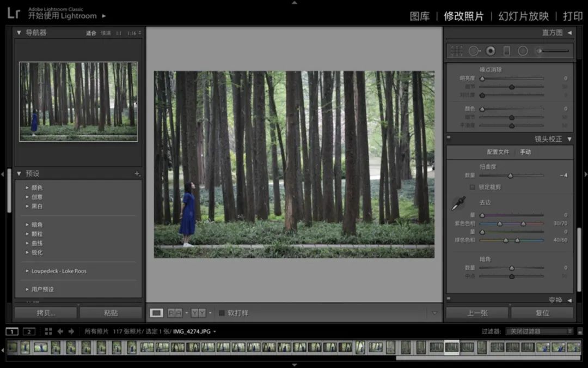
Task: Open Grid view from filmstrip bar
Action: tap(48, 331)
